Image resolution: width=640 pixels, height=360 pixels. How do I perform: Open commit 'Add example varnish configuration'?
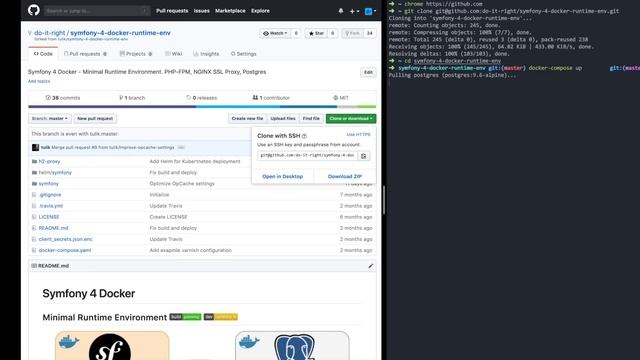[190, 250]
